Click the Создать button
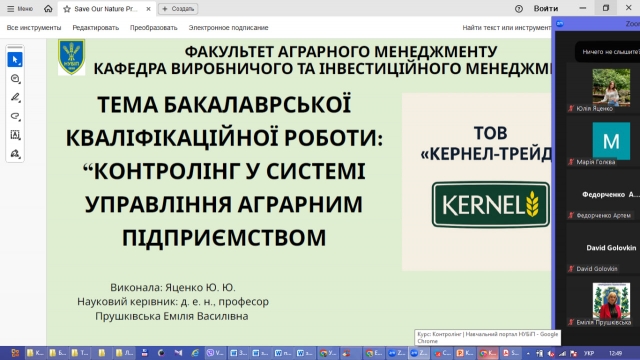This screenshot has height=360, width=640. 178,9
